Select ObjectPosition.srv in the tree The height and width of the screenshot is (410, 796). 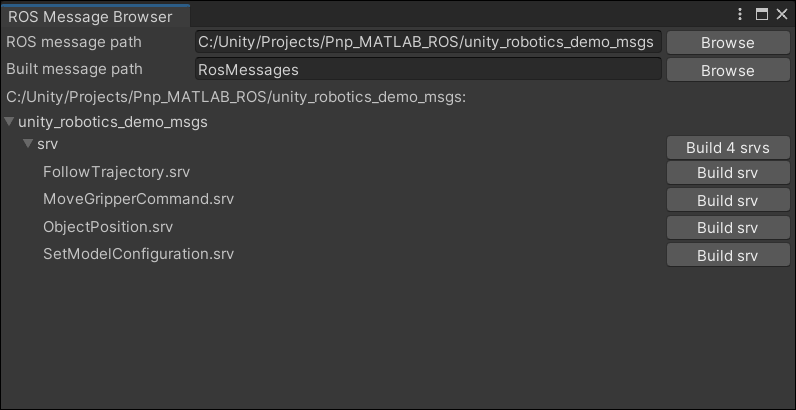[x=108, y=226]
